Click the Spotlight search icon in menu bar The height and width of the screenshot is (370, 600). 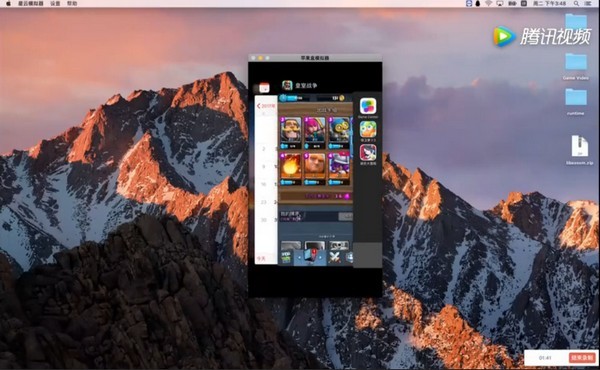(576, 3)
